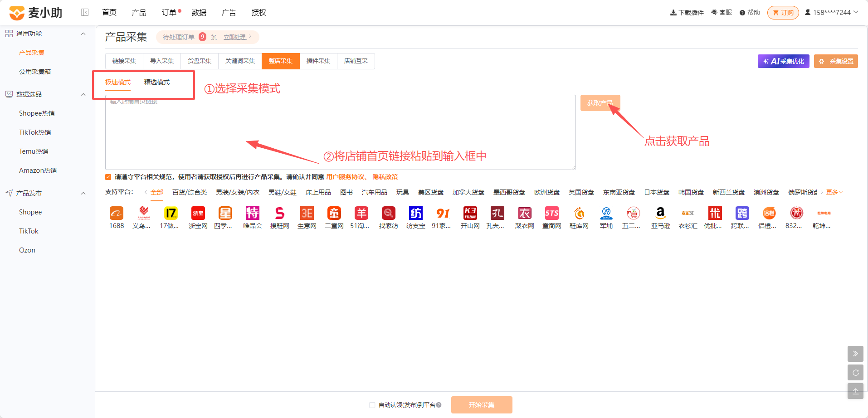Click the left arrow before 全部 categories
The width and height of the screenshot is (868, 418).
[x=146, y=192]
